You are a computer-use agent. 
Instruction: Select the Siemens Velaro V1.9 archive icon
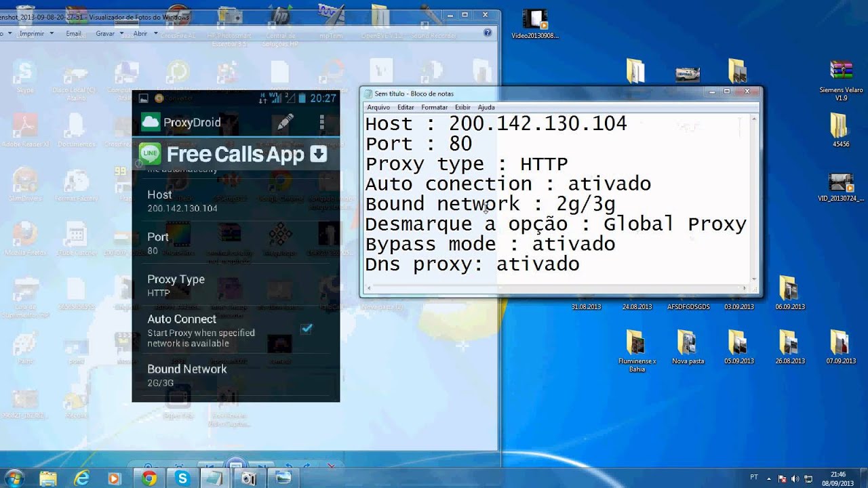[x=841, y=80]
